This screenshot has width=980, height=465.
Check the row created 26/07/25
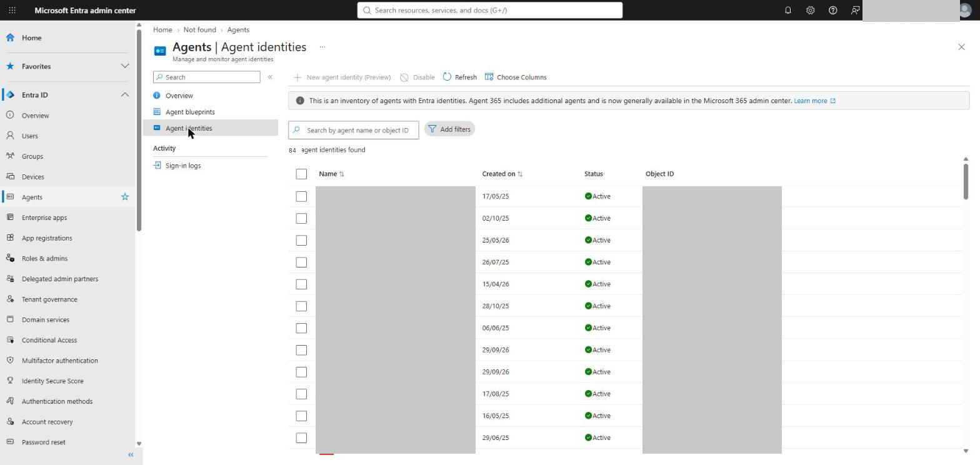coord(301,262)
